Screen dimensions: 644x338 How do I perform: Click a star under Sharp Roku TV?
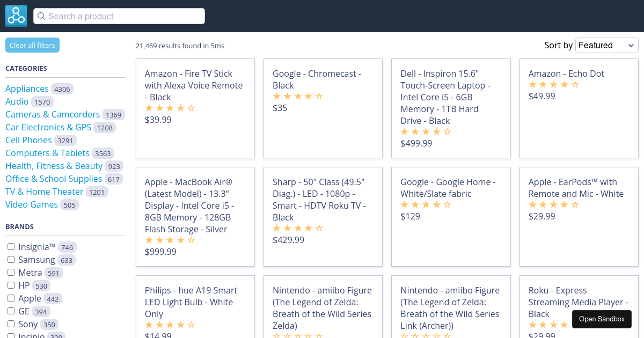(297, 228)
